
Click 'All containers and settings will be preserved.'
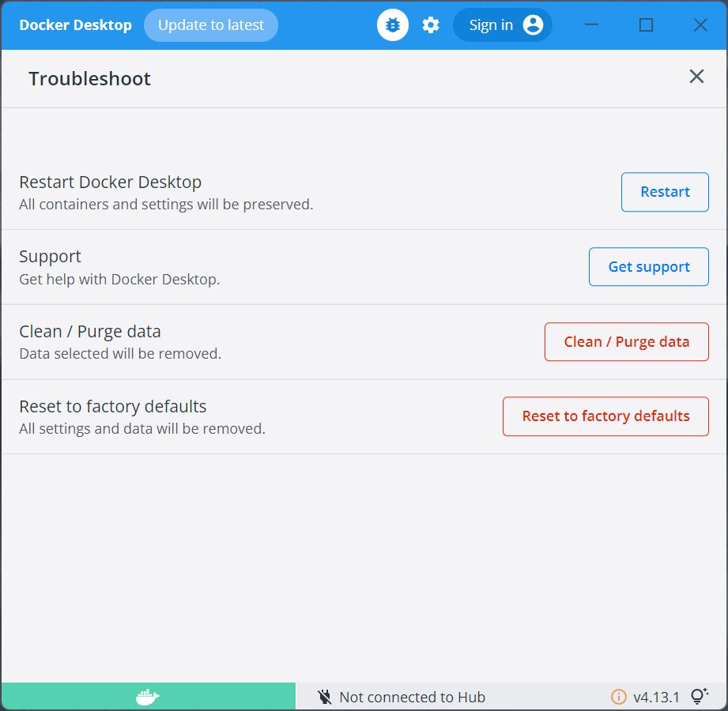tap(166, 204)
